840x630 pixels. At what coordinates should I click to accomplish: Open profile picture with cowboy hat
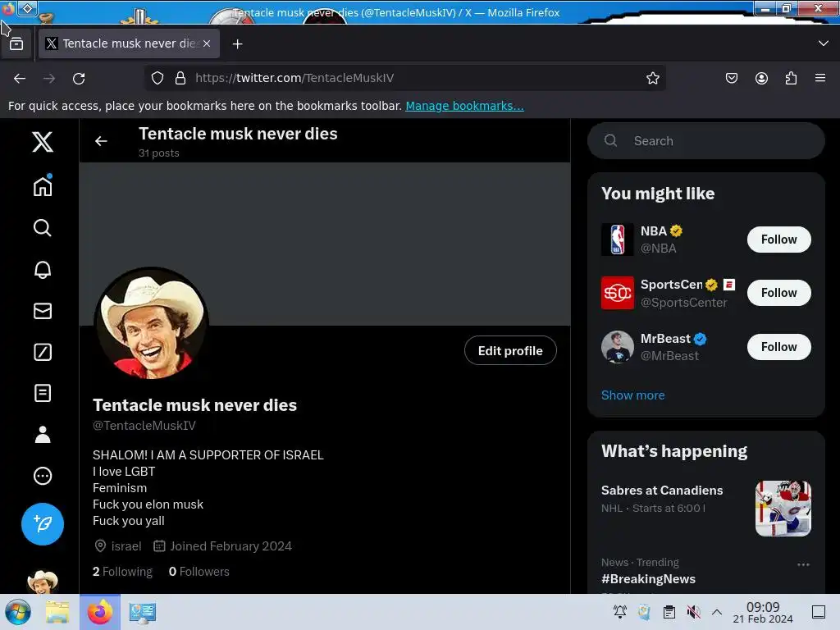click(152, 323)
